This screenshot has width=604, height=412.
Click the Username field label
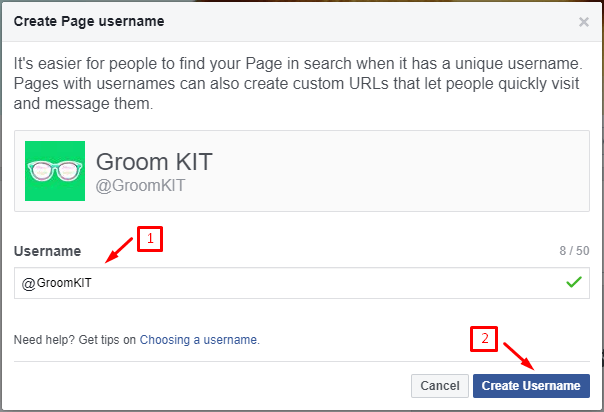(x=47, y=251)
